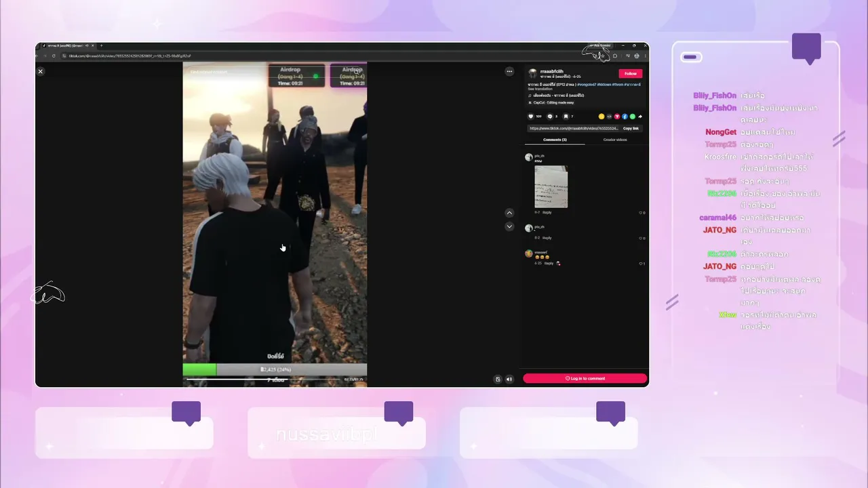
Task: Toggle auto-scroll icon beside the volume button
Action: (498, 380)
